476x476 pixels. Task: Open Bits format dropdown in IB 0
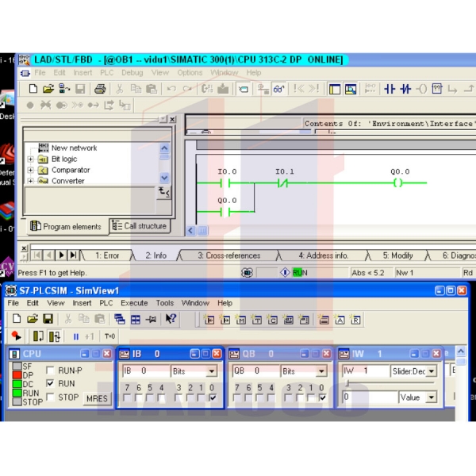(x=212, y=371)
